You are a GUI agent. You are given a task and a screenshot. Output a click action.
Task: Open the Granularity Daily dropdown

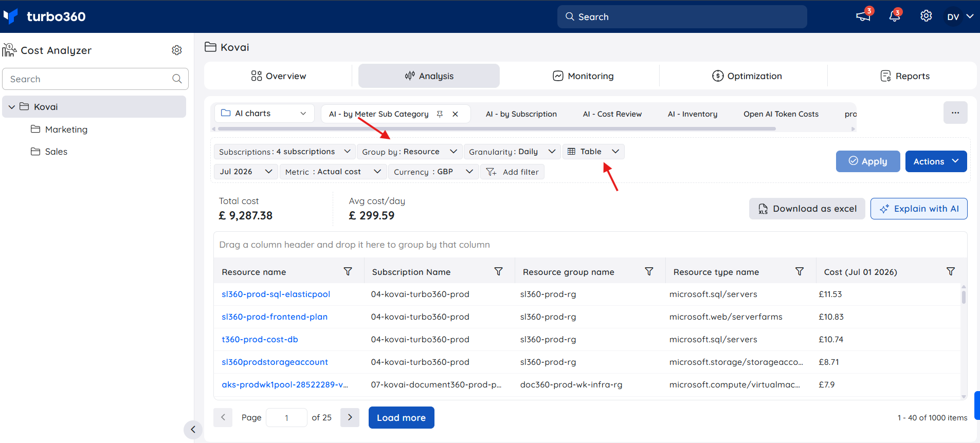click(512, 152)
